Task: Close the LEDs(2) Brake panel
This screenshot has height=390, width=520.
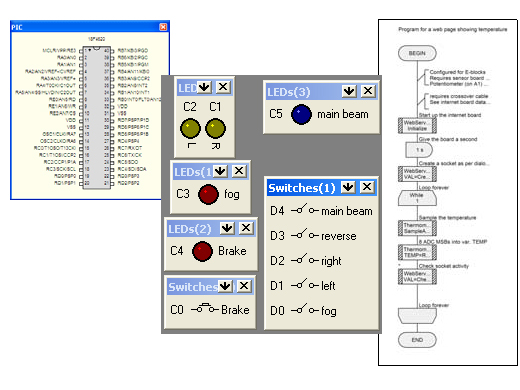Action: (246, 228)
